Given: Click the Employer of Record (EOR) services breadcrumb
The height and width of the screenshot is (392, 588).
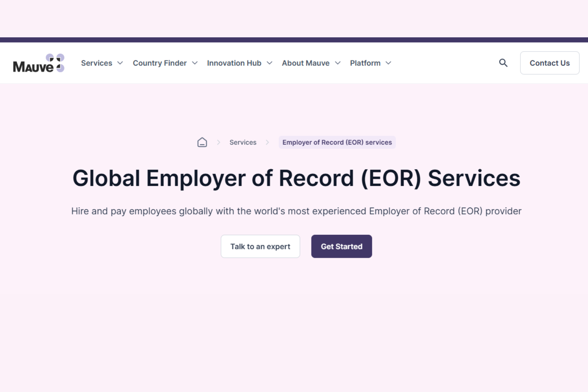Looking at the screenshot, I should click(337, 142).
